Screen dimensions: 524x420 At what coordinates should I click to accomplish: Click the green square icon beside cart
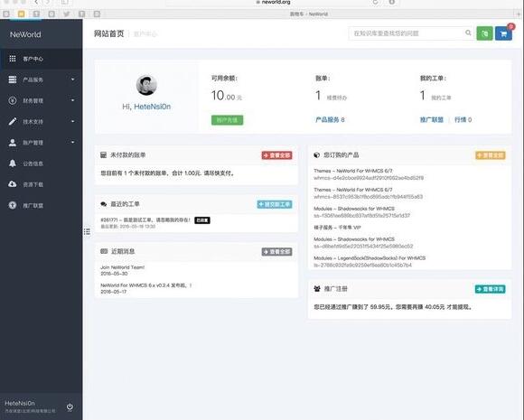(484, 33)
